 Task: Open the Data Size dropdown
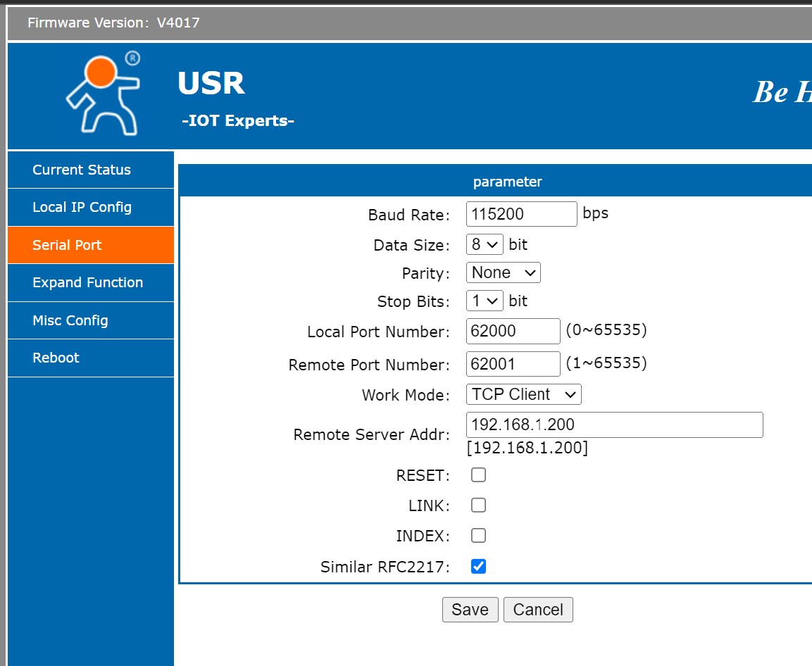coord(485,245)
